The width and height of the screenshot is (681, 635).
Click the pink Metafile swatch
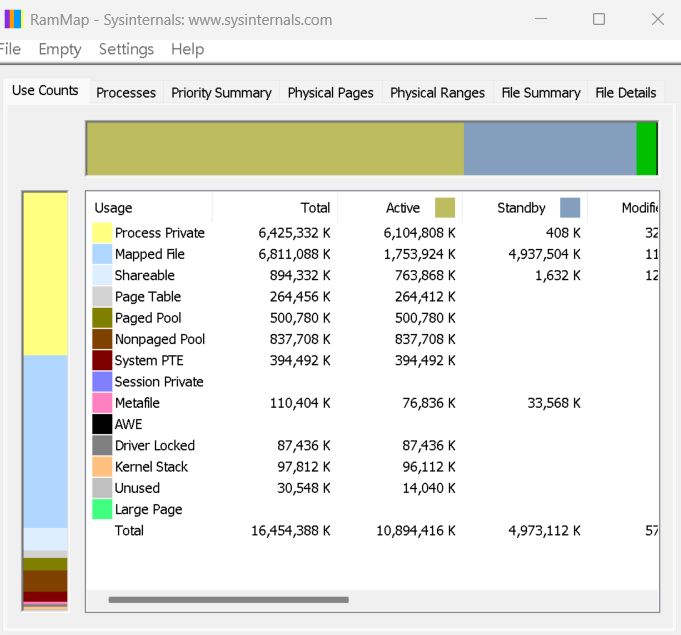click(102, 403)
